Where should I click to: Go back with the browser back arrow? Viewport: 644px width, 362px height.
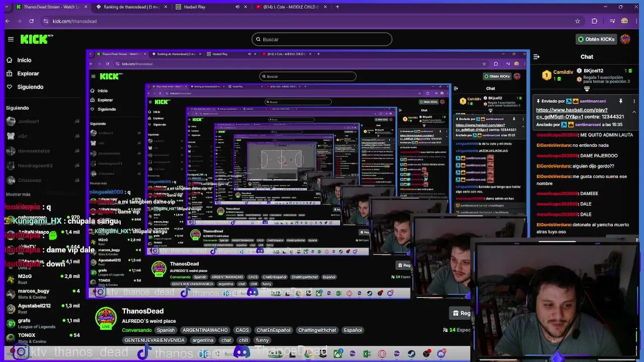point(8,21)
